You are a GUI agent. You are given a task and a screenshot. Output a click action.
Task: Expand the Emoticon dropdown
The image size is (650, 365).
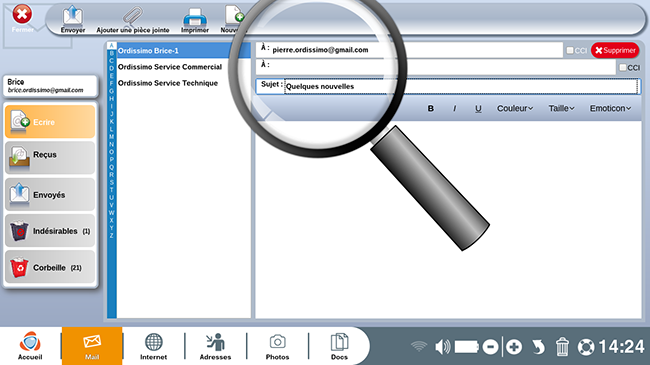pos(610,108)
